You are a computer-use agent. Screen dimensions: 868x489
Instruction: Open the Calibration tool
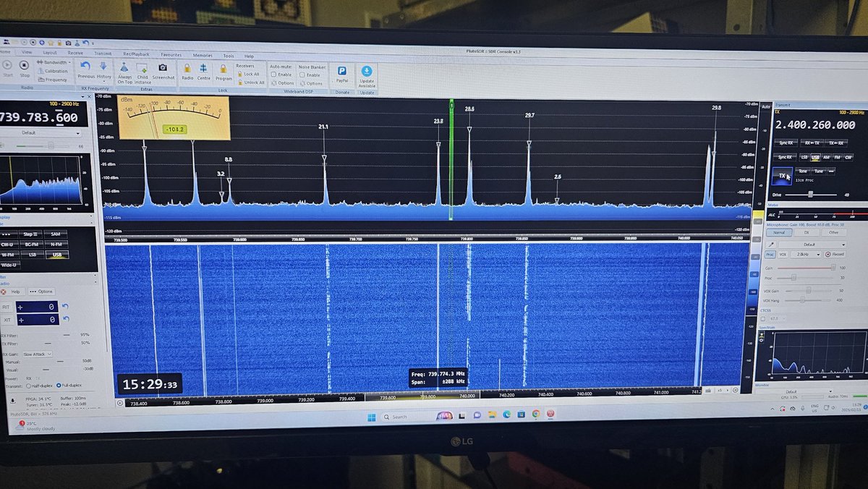(51, 71)
